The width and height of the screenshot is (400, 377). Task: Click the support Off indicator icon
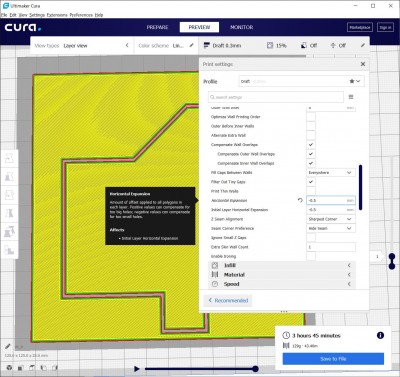click(304, 45)
